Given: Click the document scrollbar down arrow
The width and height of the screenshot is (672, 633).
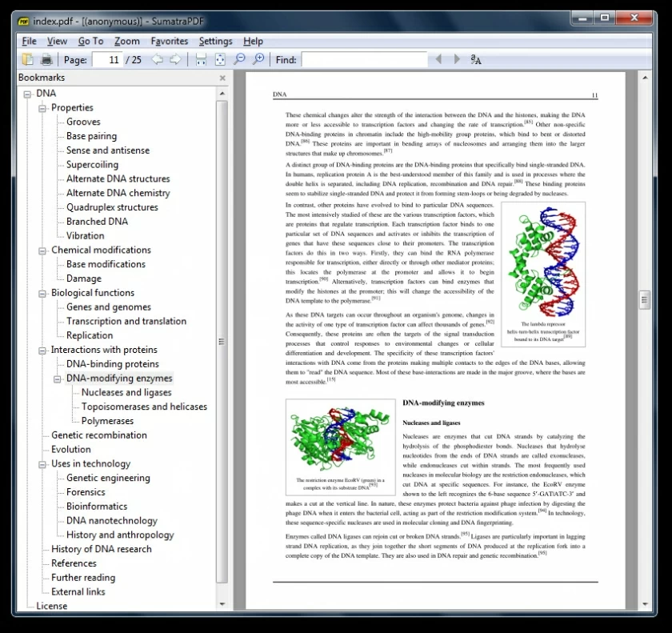Looking at the screenshot, I should [646, 606].
